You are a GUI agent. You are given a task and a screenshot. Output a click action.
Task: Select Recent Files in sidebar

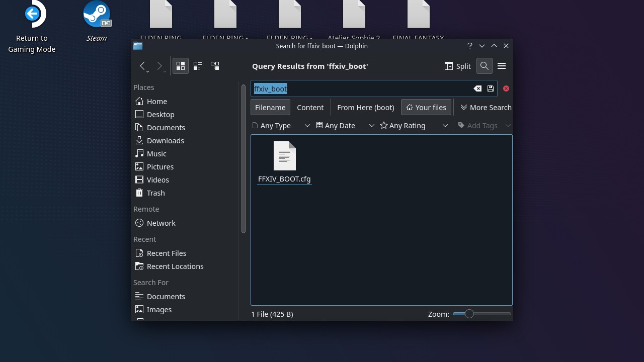(166, 253)
